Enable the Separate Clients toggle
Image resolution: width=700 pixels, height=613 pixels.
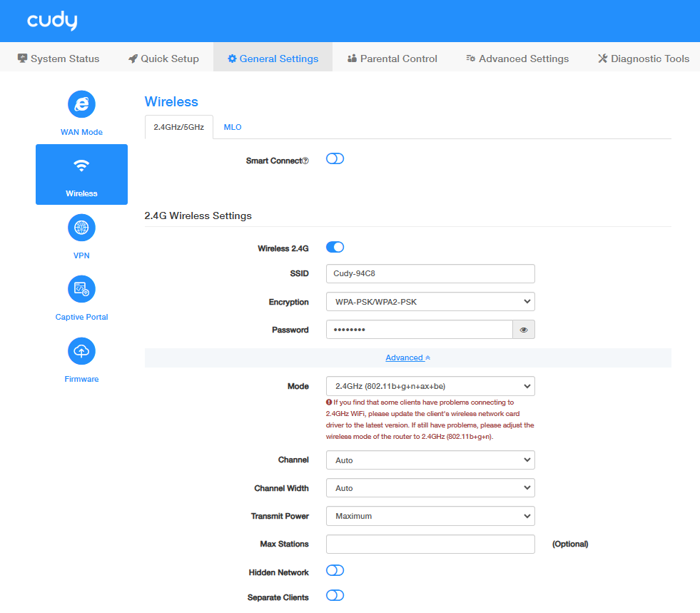pos(335,596)
